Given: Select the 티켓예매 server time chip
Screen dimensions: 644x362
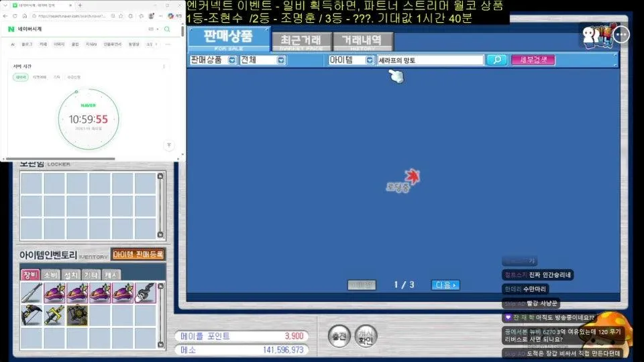Looking at the screenshot, I should pos(40,77).
